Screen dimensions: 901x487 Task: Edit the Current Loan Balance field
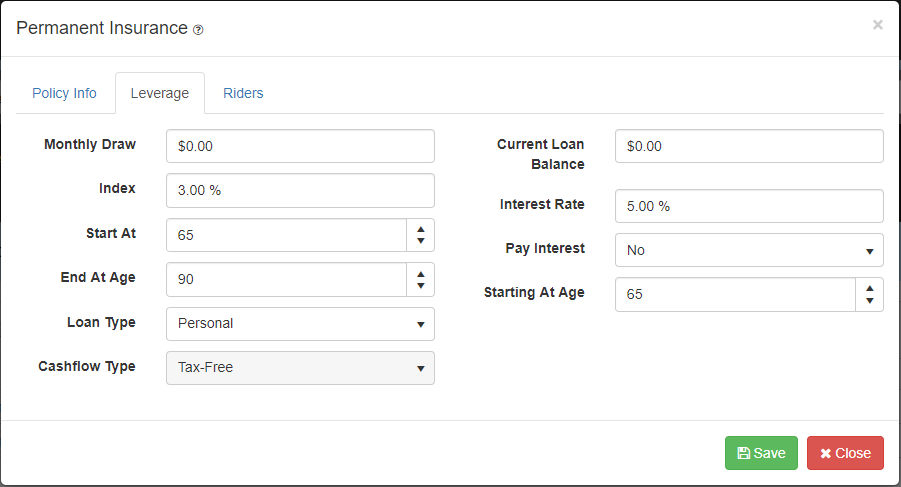[749, 146]
